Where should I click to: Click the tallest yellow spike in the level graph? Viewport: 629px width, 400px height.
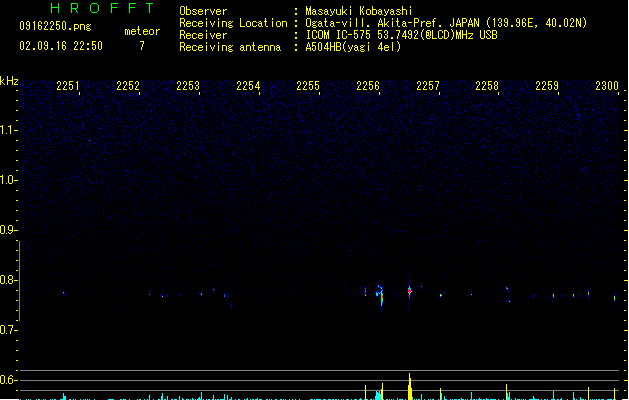point(410,386)
